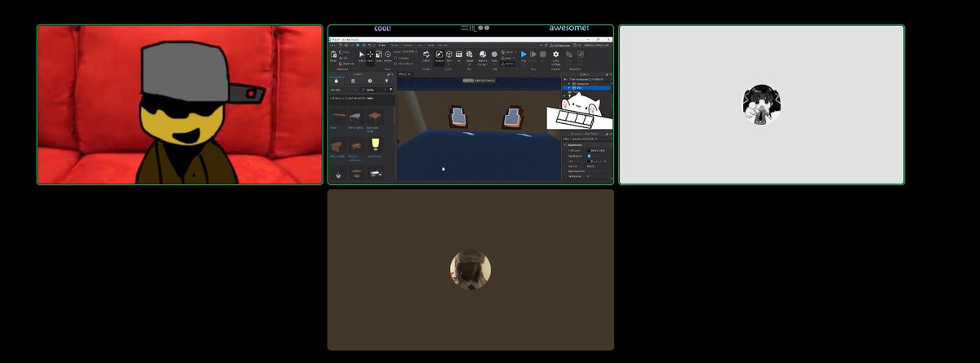The width and height of the screenshot is (980, 363).
Task: Select the Select tool in Roblox Studio
Action: [x=362, y=55]
